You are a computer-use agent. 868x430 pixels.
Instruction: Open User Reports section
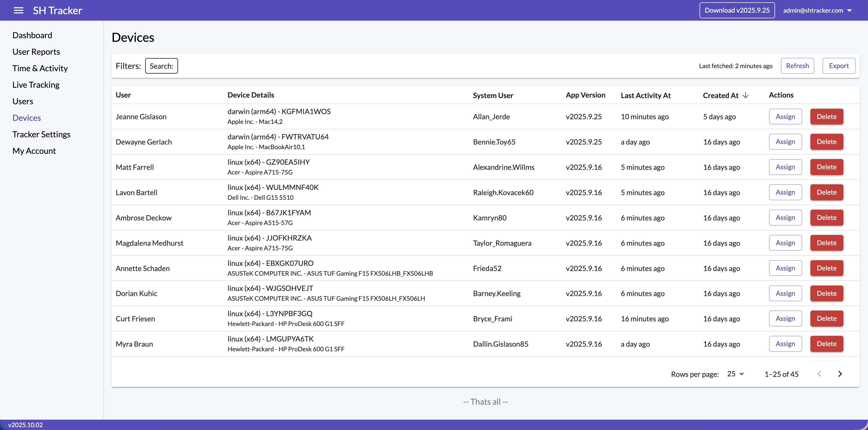(36, 52)
